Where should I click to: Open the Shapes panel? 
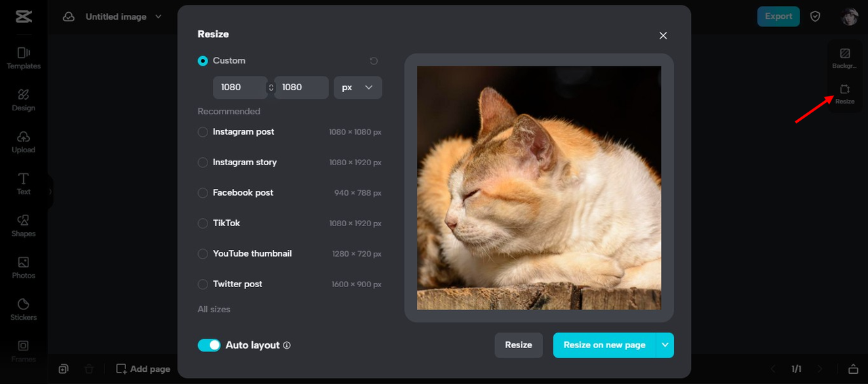pos(24,226)
